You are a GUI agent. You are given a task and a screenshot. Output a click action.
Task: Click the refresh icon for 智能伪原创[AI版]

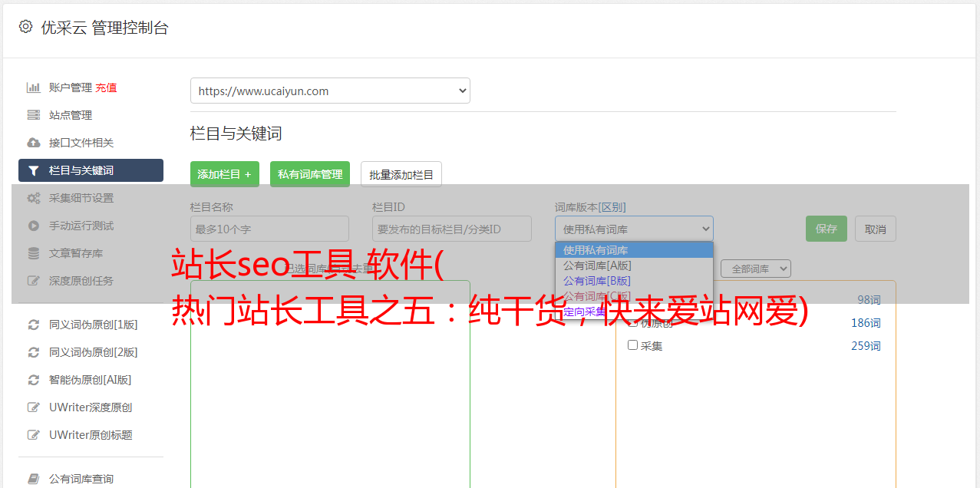(33, 380)
